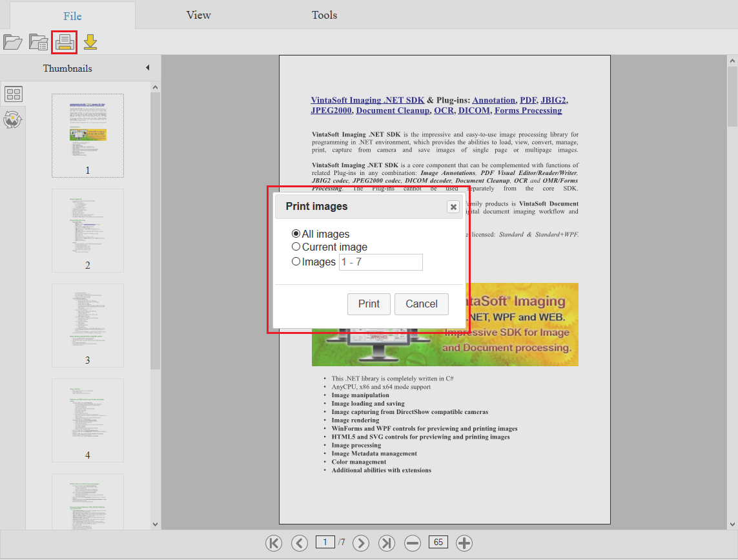Open the Annotation plug-in link

pos(494,100)
